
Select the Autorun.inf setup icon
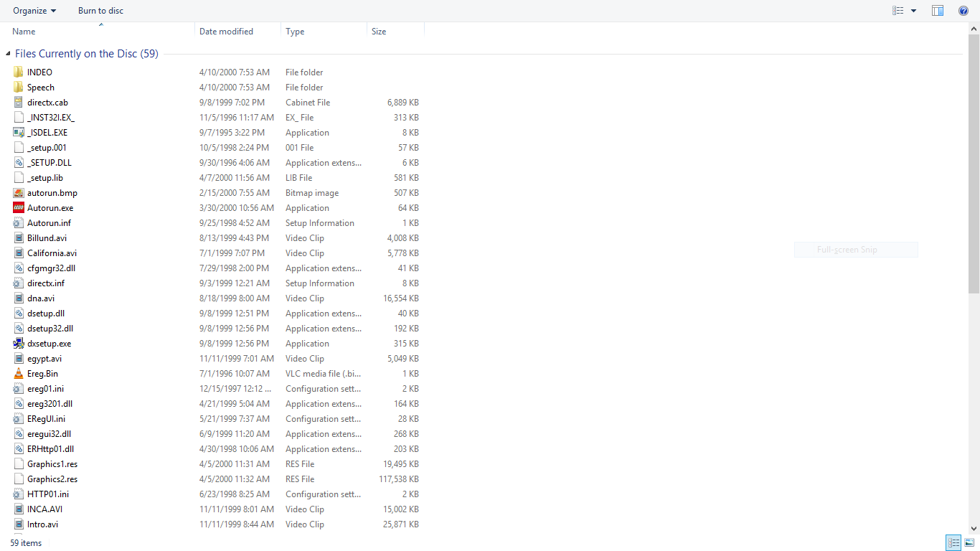tap(19, 222)
